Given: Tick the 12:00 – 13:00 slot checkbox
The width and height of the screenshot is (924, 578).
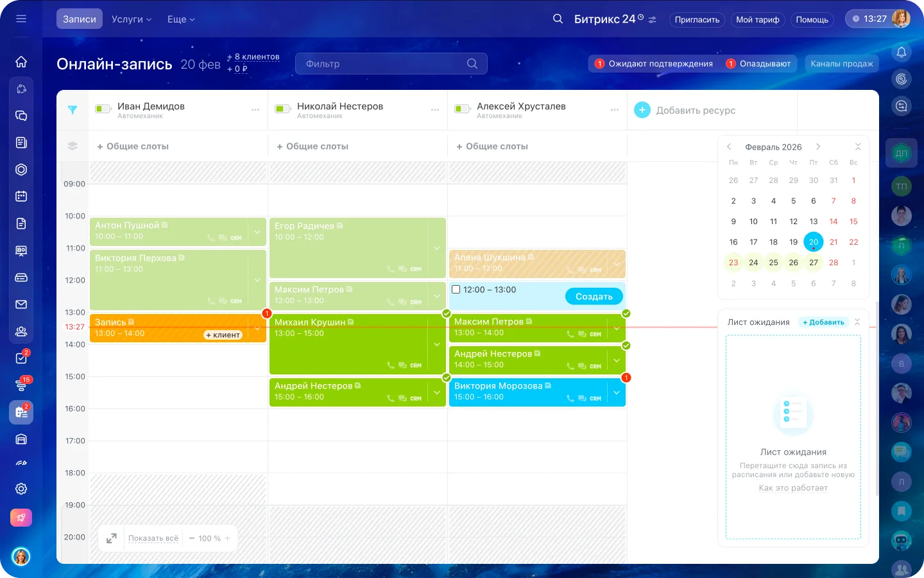Looking at the screenshot, I should pos(456,290).
